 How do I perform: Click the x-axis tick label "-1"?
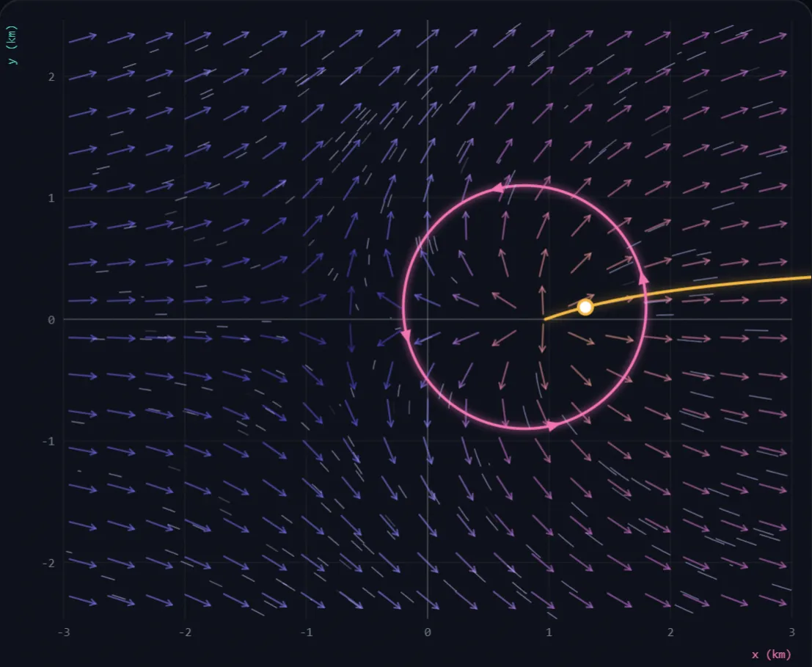(307, 633)
